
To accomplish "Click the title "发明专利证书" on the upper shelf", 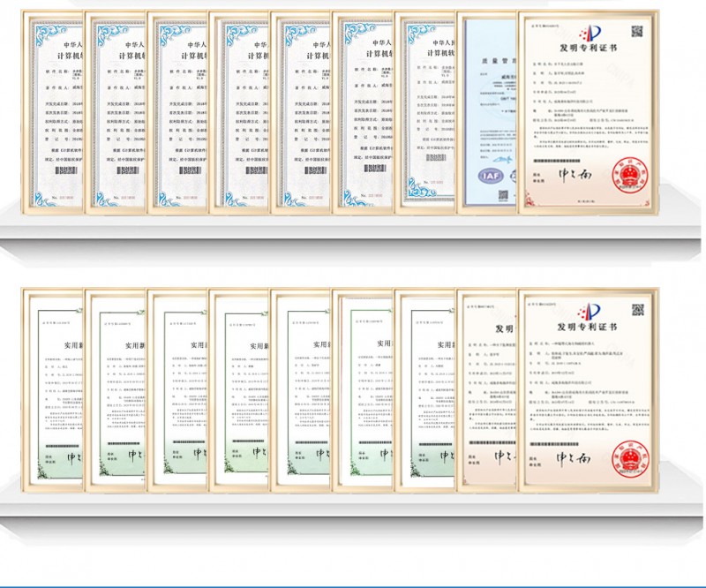I will pos(588,48).
